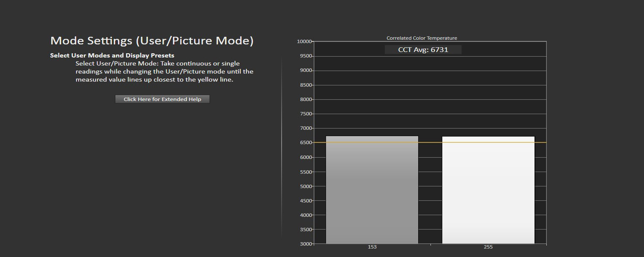Click the 3000 value on the y-axis
This screenshot has width=644, height=257.
(x=305, y=244)
